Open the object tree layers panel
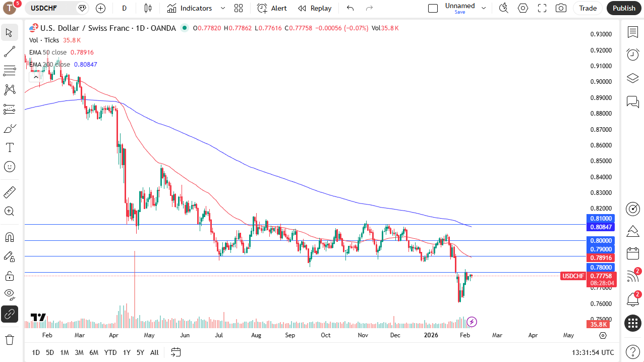The image size is (644, 362). click(x=633, y=78)
